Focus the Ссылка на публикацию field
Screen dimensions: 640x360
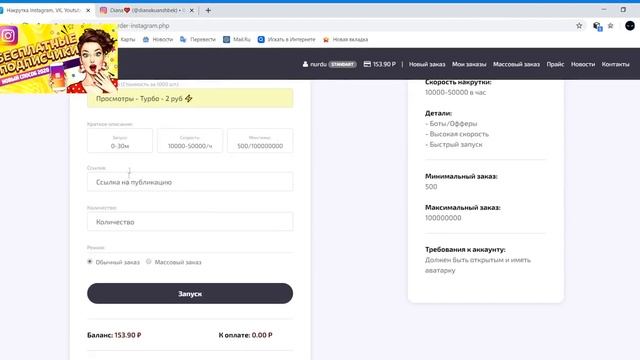[190, 182]
